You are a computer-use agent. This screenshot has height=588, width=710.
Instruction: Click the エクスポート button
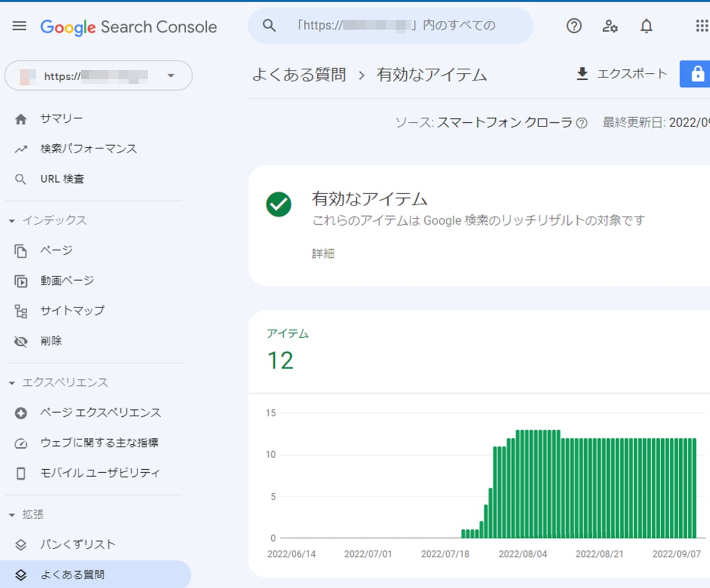coord(622,74)
